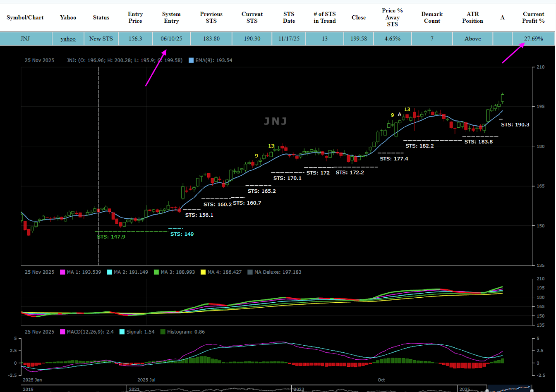Click the Demark Count column header
556x392 pixels.
(x=431, y=17)
